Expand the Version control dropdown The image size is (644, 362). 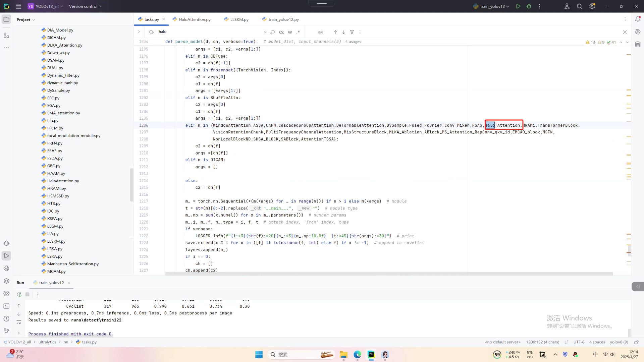click(85, 6)
